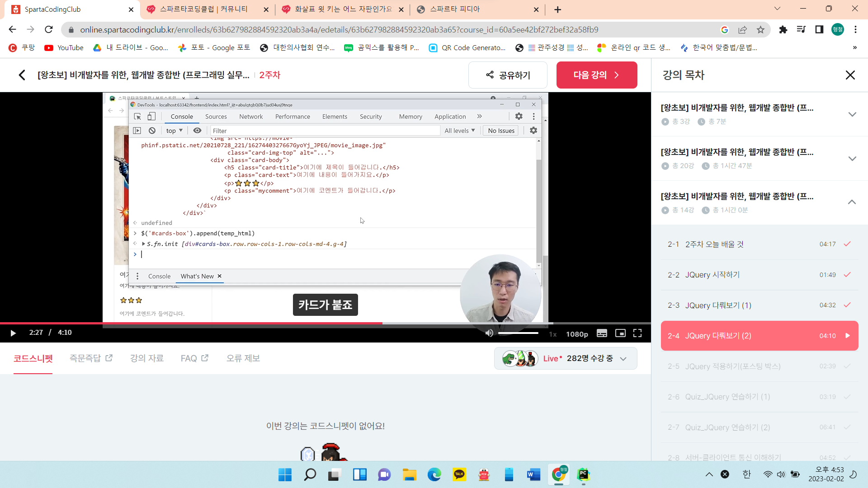Open a new browser tab
This screenshot has width=868, height=488.
558,9
